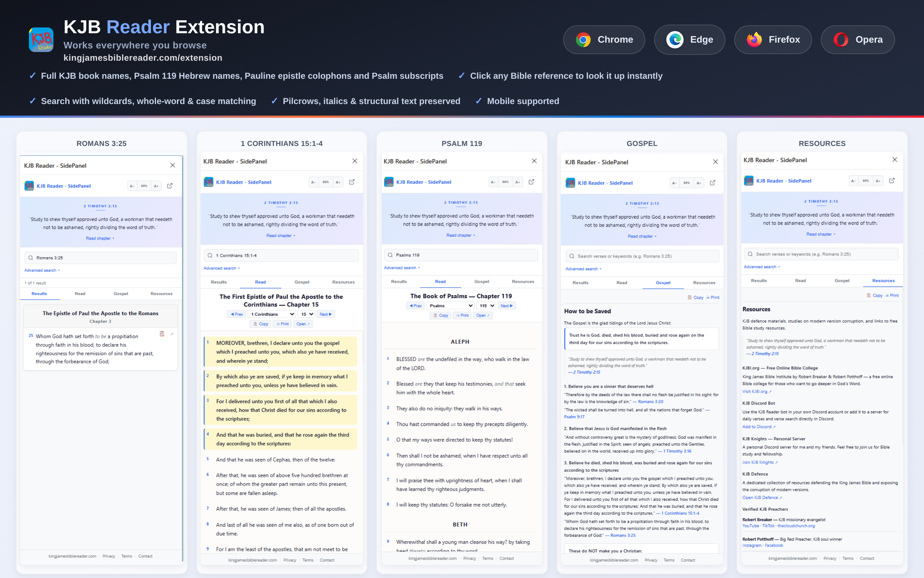Open the Visit KJBI.org link
The width and height of the screenshot is (924, 578).
click(757, 392)
